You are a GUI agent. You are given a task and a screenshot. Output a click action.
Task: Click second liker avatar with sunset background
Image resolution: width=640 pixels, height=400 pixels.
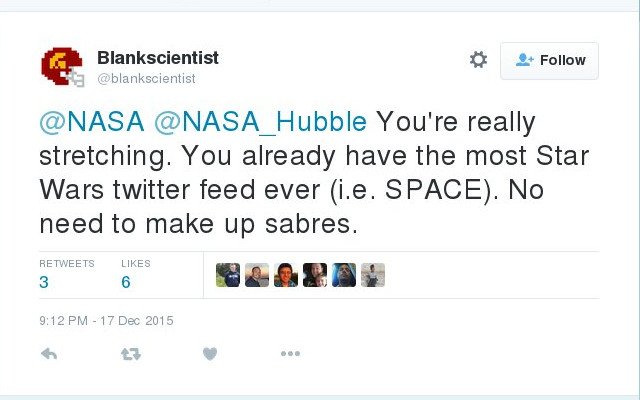pos(257,275)
